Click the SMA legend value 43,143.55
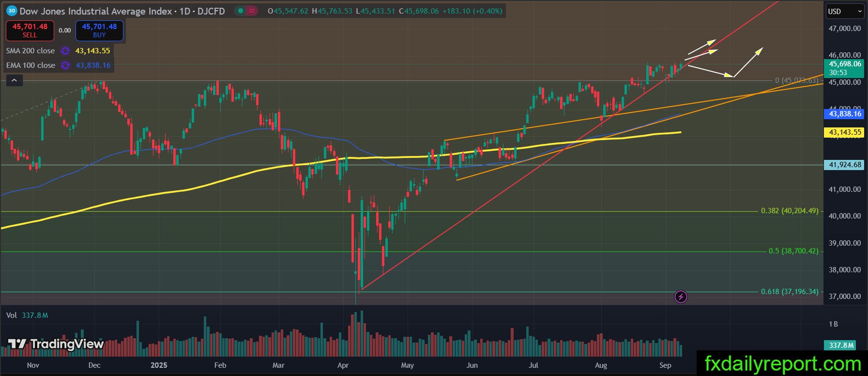 pos(92,51)
